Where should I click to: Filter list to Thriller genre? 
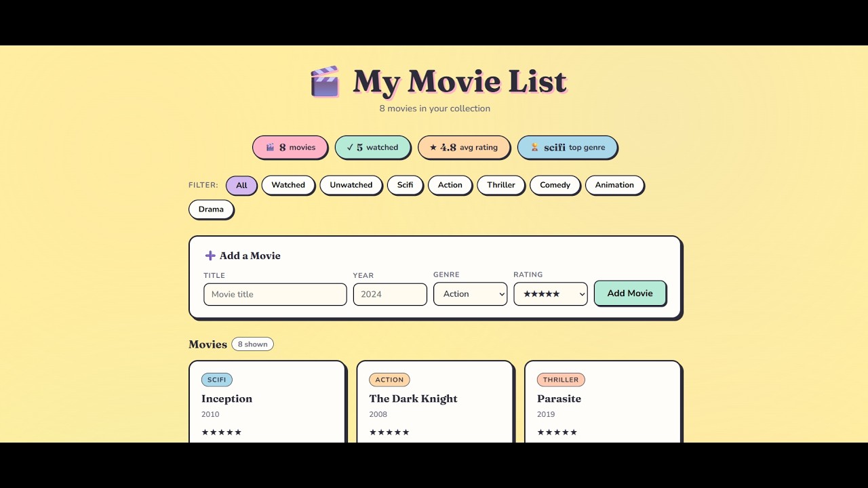(x=501, y=185)
